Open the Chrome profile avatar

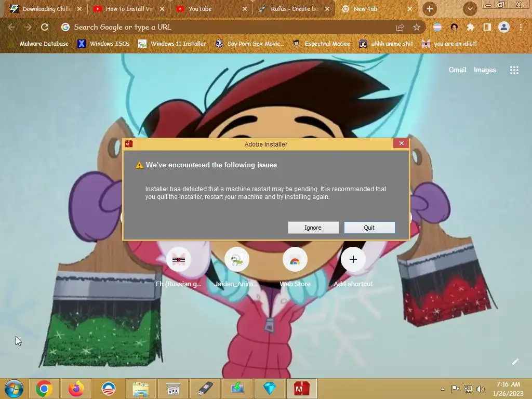pos(504,27)
